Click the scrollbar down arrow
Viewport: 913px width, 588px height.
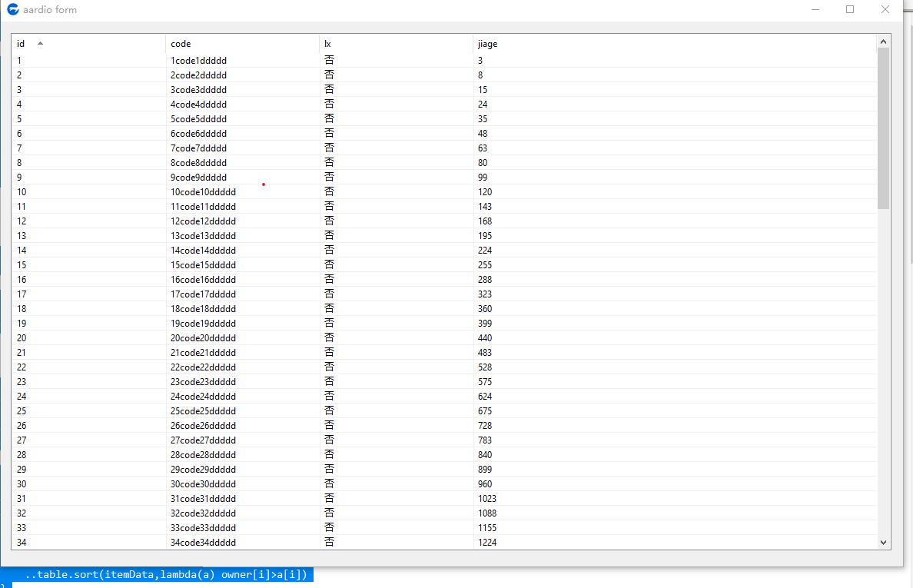[x=883, y=543]
